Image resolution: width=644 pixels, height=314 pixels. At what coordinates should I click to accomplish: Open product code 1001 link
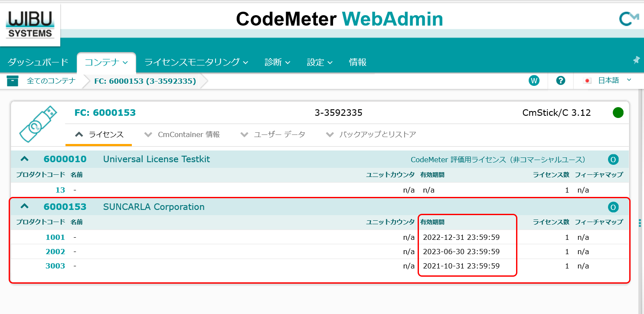click(x=55, y=237)
